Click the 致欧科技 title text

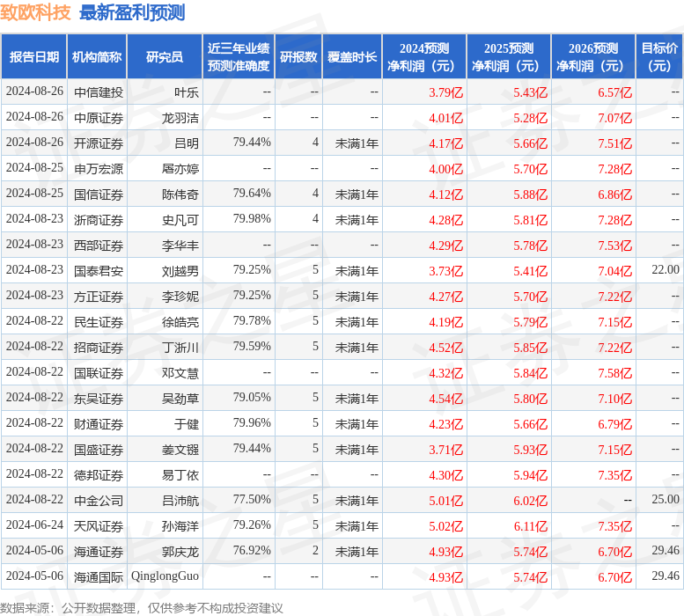click(x=35, y=12)
